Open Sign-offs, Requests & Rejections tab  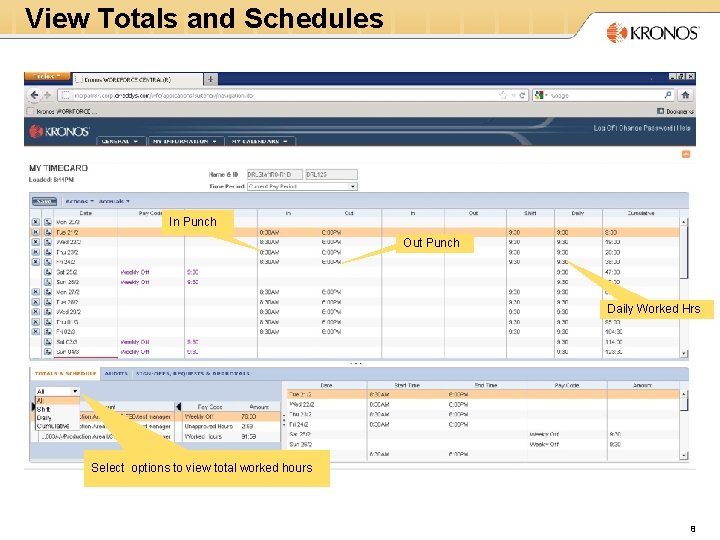192,373
